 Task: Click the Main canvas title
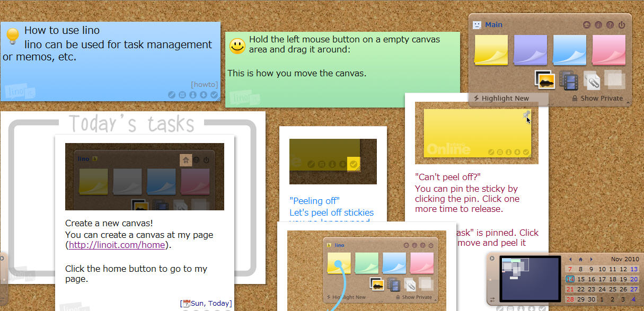point(493,25)
